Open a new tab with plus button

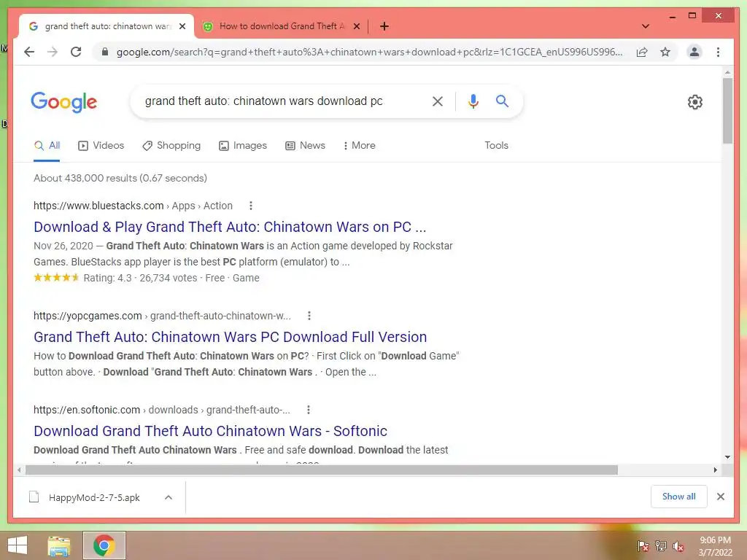coord(384,26)
